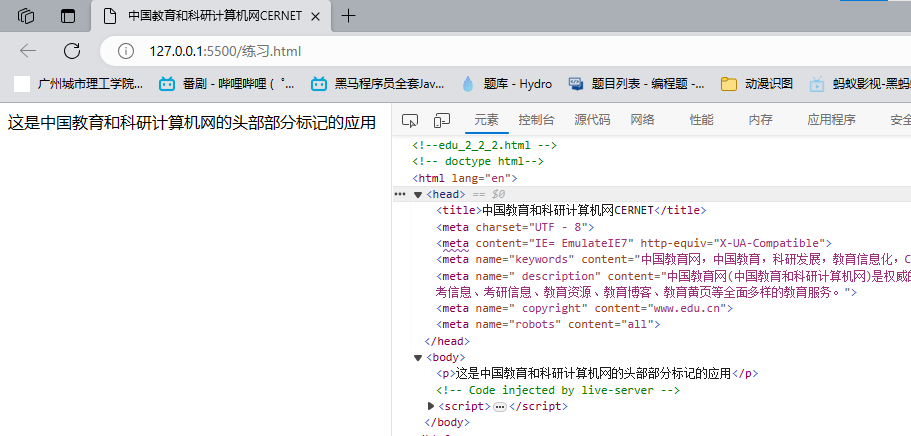Open the 番剧 - 哔哩哔哩 bookmark

(x=227, y=84)
